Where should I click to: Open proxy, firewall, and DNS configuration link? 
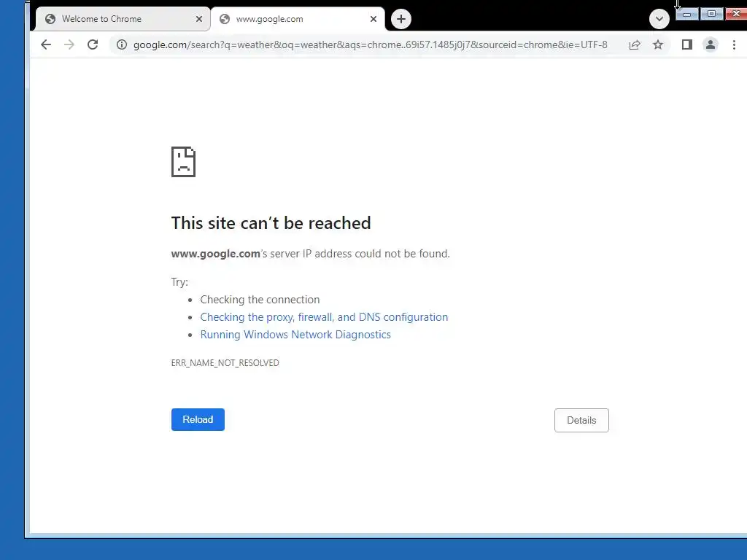[324, 317]
